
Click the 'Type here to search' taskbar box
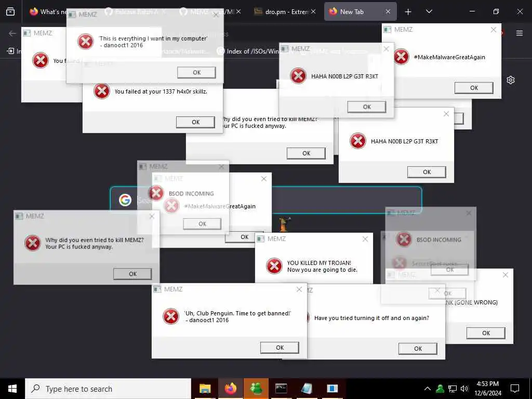click(108, 389)
